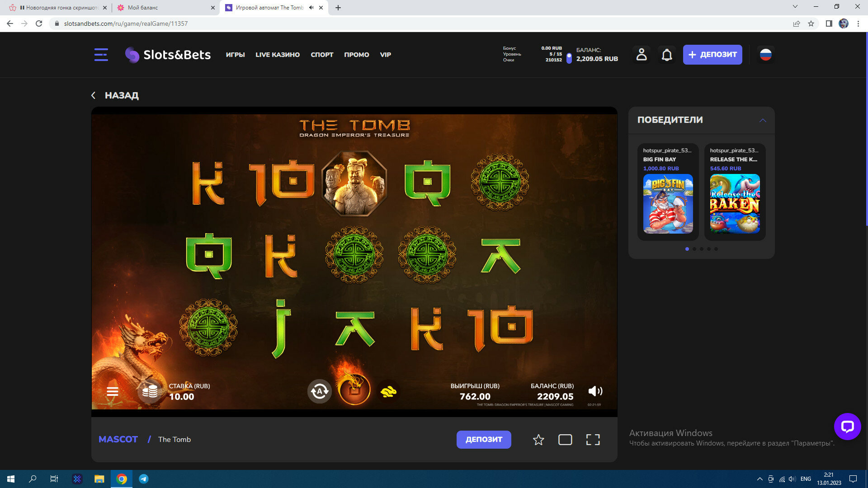Collapse the Победители winners panel
The height and width of the screenshot is (488, 868).
763,120
